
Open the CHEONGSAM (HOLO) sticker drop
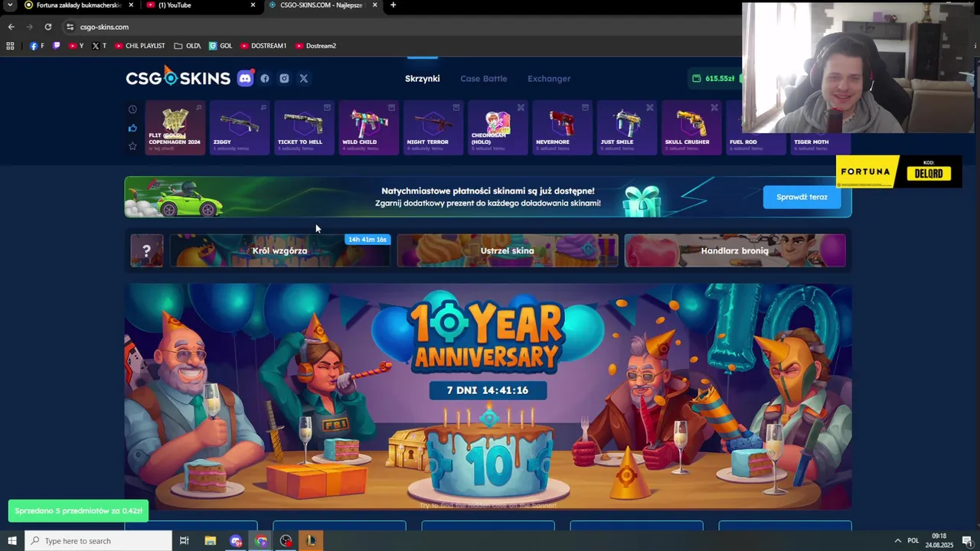pyautogui.click(x=498, y=128)
